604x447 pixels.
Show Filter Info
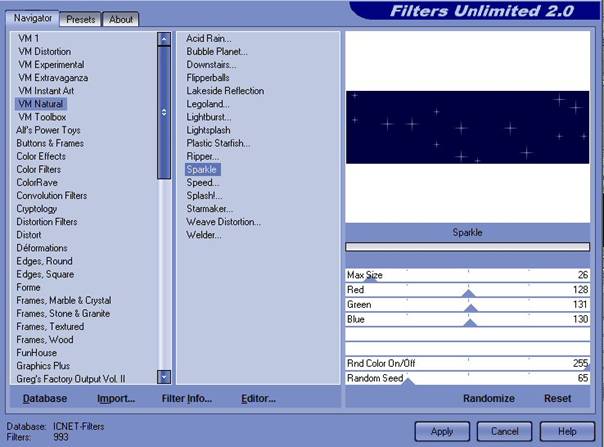click(187, 398)
